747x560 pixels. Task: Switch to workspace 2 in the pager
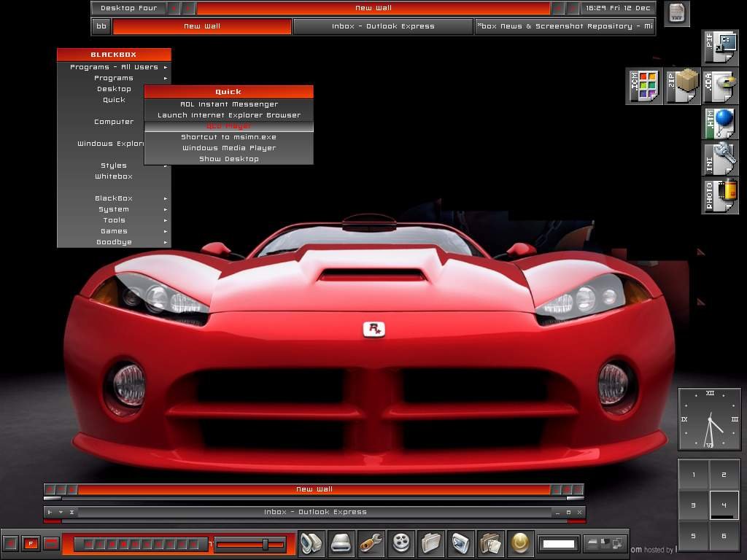(724, 475)
